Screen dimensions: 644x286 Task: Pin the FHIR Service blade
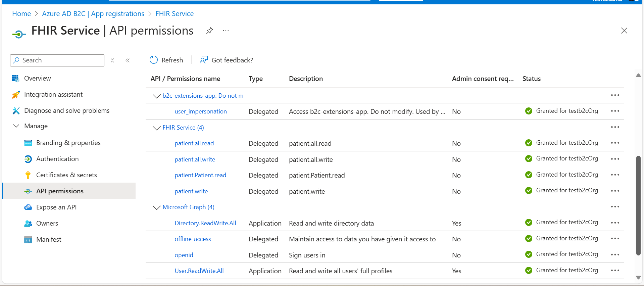209,31
